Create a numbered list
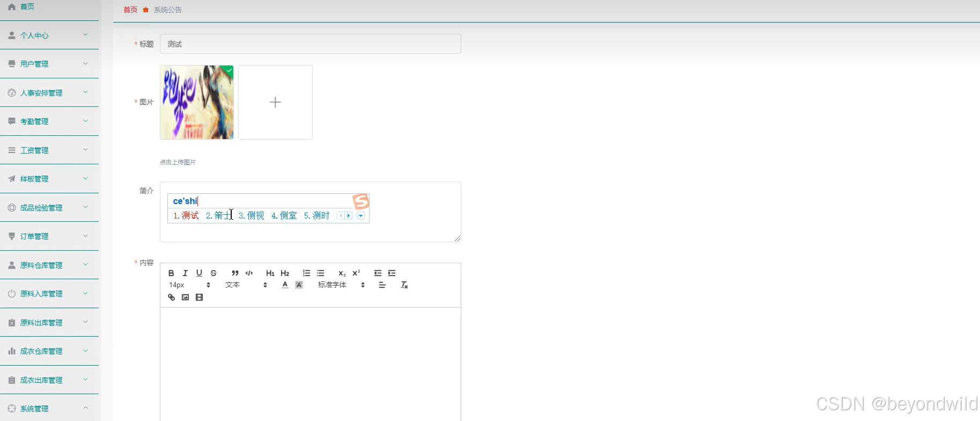 click(x=306, y=273)
